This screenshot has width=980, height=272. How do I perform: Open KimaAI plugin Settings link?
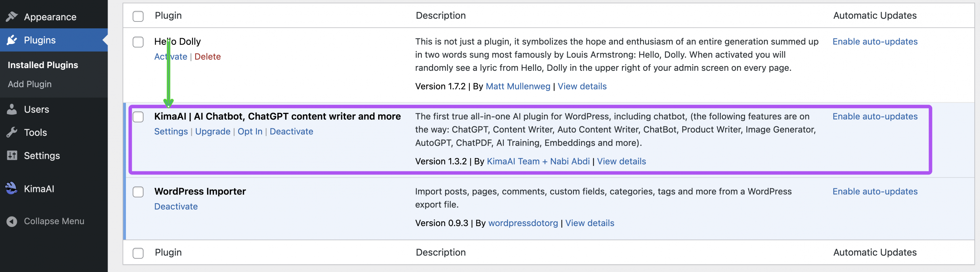click(171, 131)
